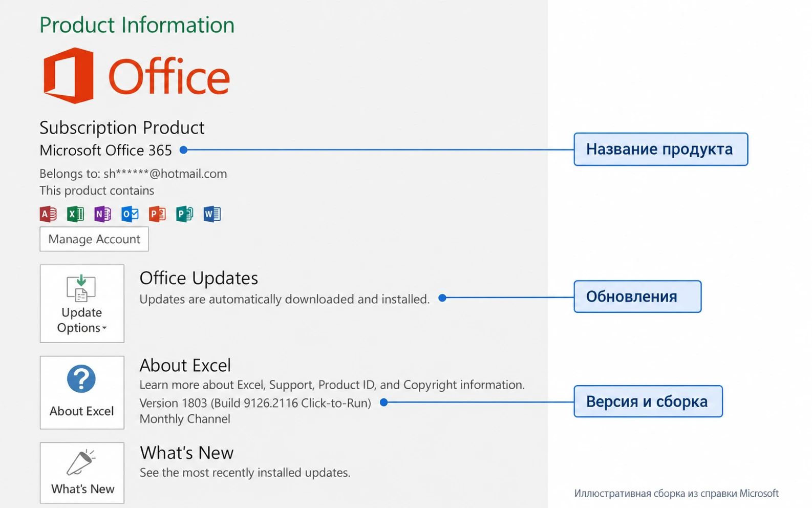Click the Microsoft Office 365 product name
Viewport: 812px width, 508px height.
coord(105,151)
